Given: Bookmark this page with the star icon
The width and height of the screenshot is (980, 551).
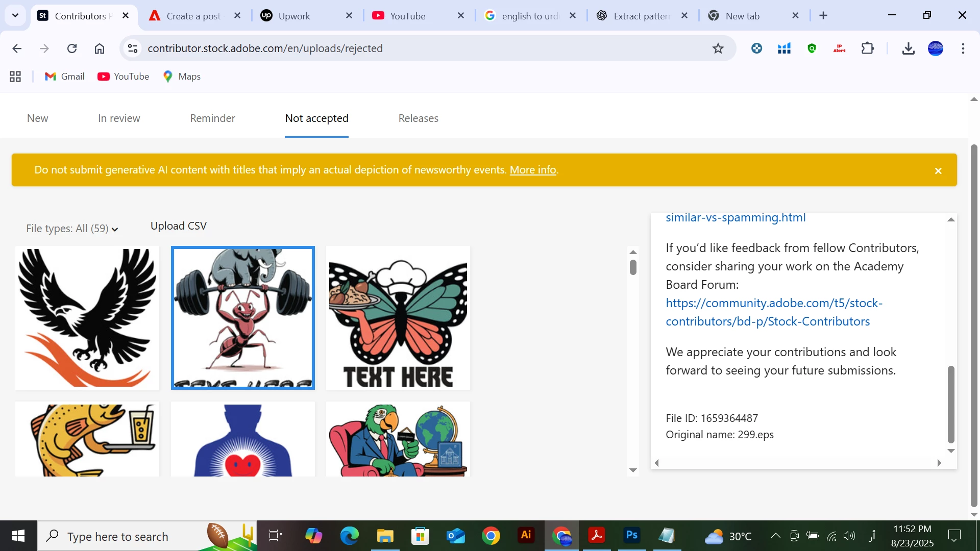Looking at the screenshot, I should point(718,48).
